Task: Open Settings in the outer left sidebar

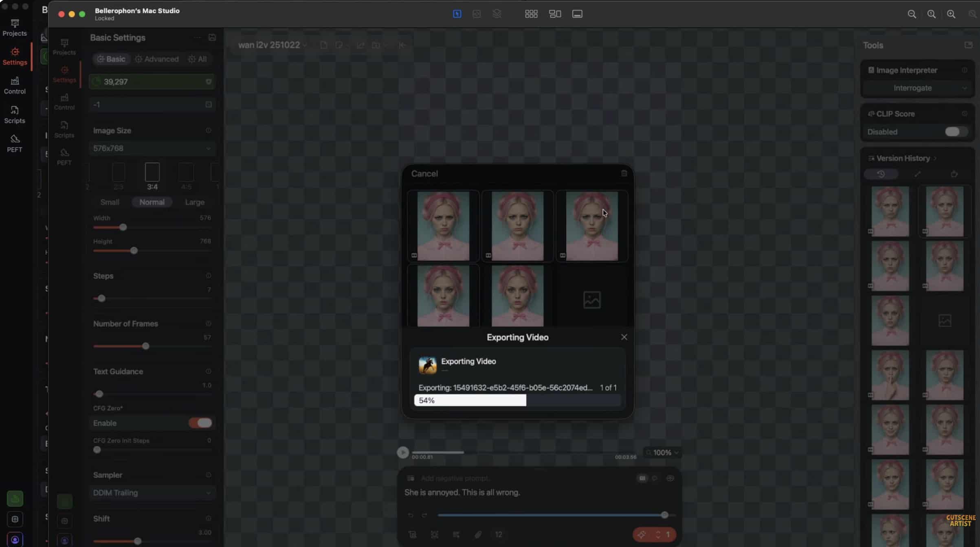Action: [x=15, y=56]
